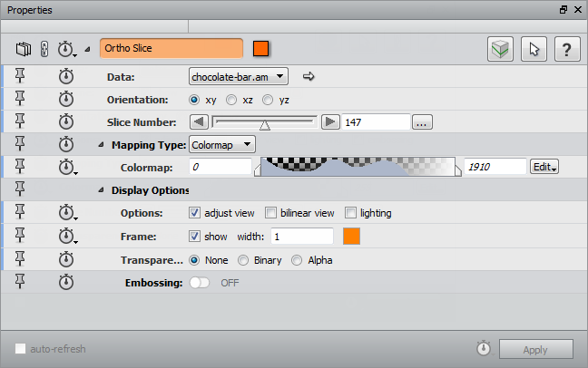Viewport: 588px width, 368px height.
Task: Edit the Ortho Slice module name field
Action: [x=171, y=48]
